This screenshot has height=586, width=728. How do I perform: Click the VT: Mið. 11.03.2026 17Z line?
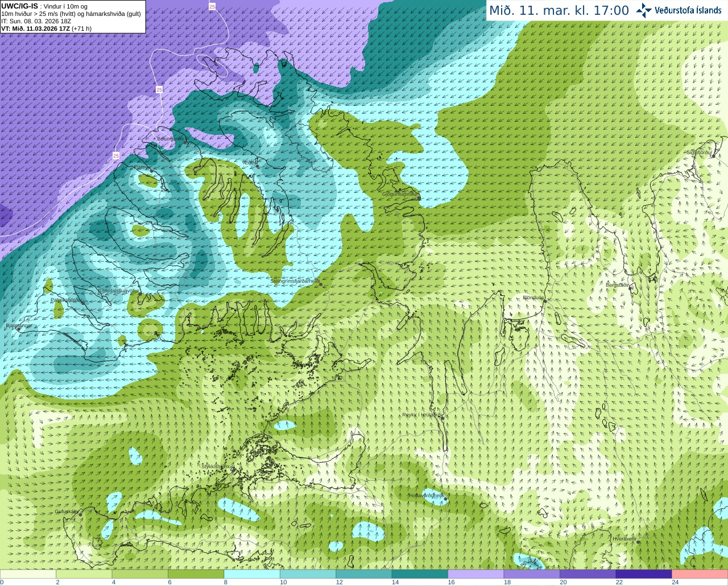[x=46, y=28]
